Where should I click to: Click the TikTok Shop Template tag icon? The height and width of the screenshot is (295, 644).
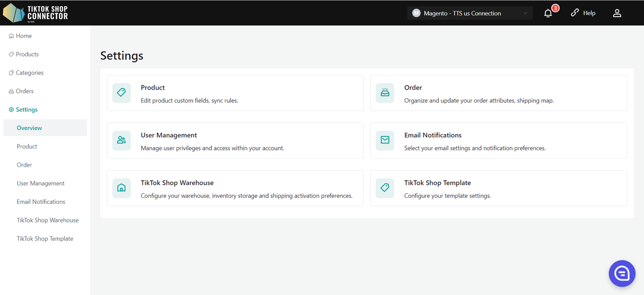pos(385,188)
